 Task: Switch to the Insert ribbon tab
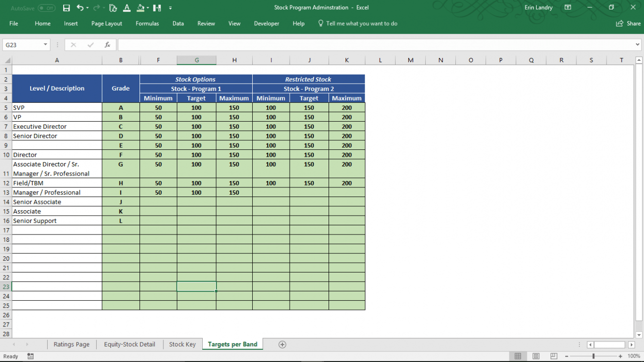pyautogui.click(x=71, y=23)
